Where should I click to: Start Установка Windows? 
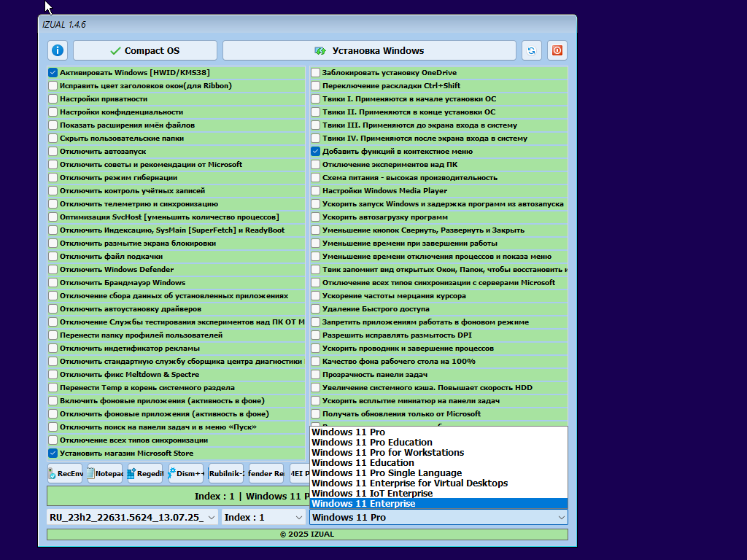[x=369, y=50]
